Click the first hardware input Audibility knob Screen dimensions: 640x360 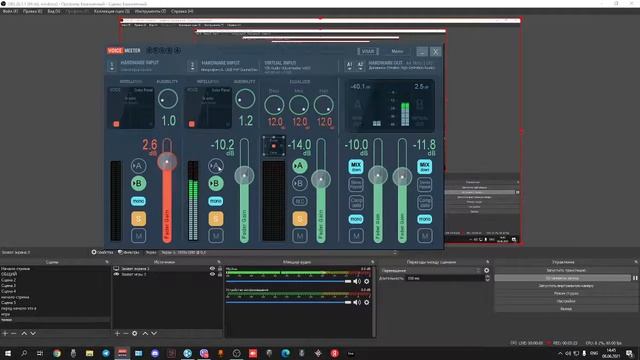(x=168, y=98)
